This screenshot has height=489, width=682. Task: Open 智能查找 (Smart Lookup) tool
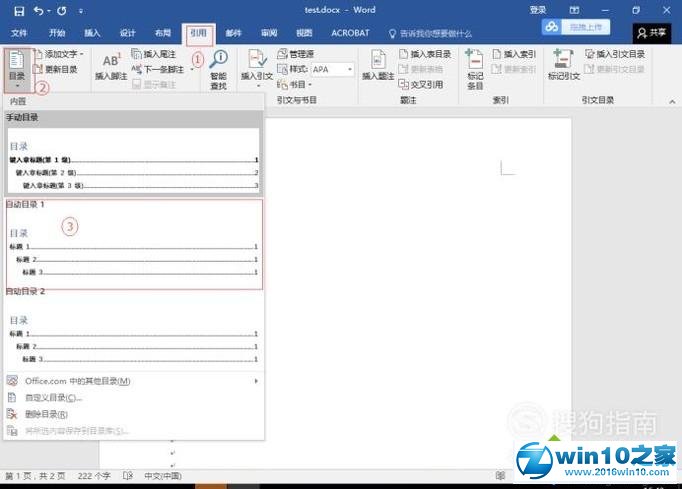(x=218, y=70)
